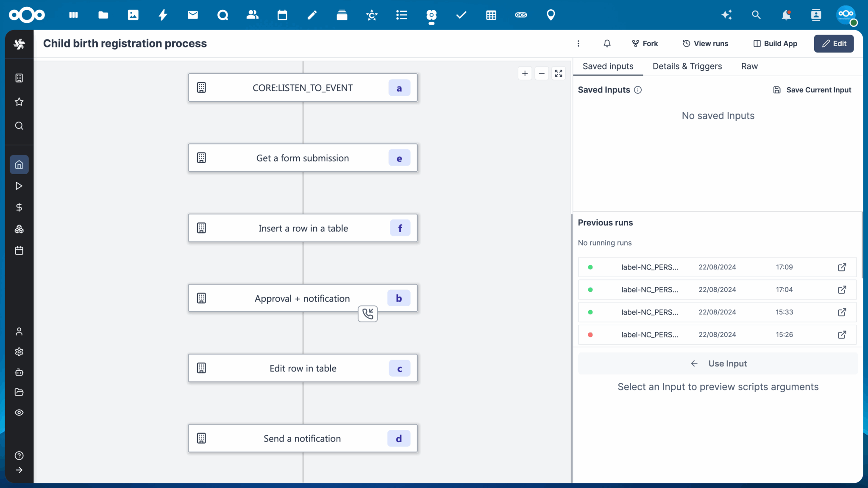Open the Files app from the top bar
Screen dimensions: 868x488
[x=103, y=15]
